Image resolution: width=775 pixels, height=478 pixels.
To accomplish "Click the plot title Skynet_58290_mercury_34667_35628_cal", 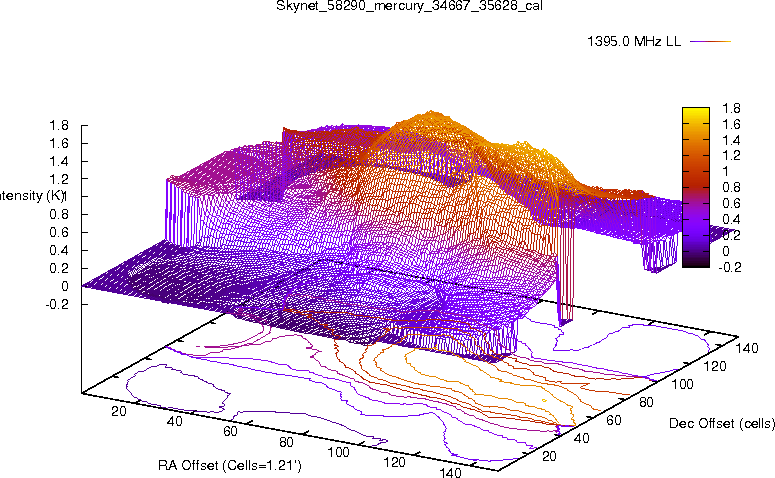I will pos(409,6).
